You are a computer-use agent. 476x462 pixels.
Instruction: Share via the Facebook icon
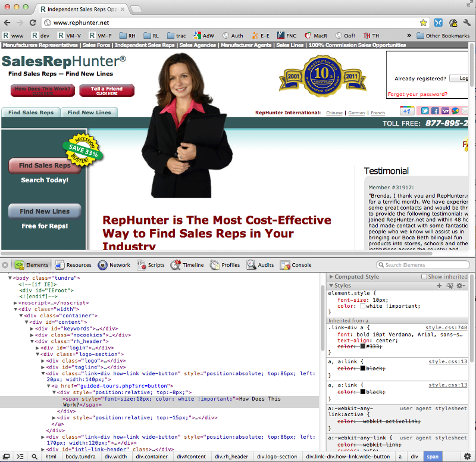435,111
